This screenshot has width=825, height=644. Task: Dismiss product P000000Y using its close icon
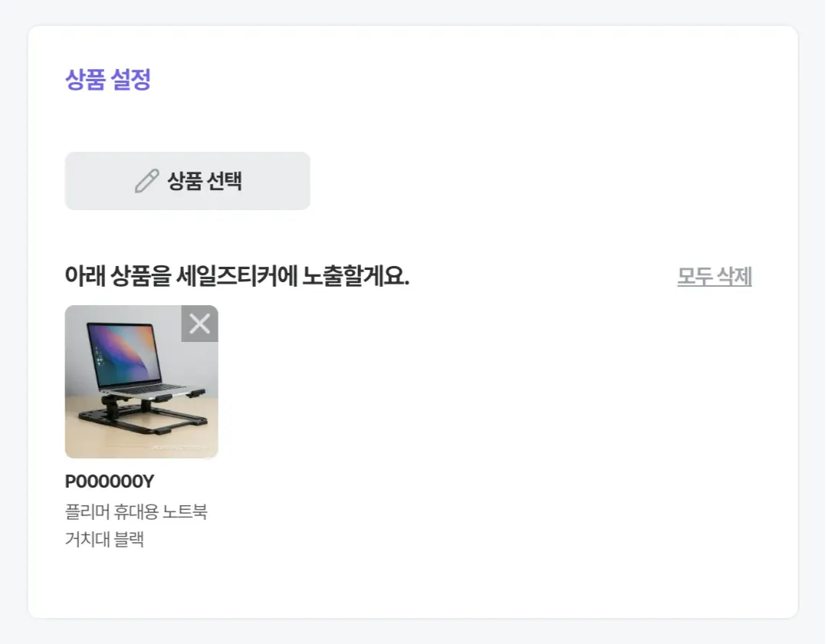click(x=200, y=324)
